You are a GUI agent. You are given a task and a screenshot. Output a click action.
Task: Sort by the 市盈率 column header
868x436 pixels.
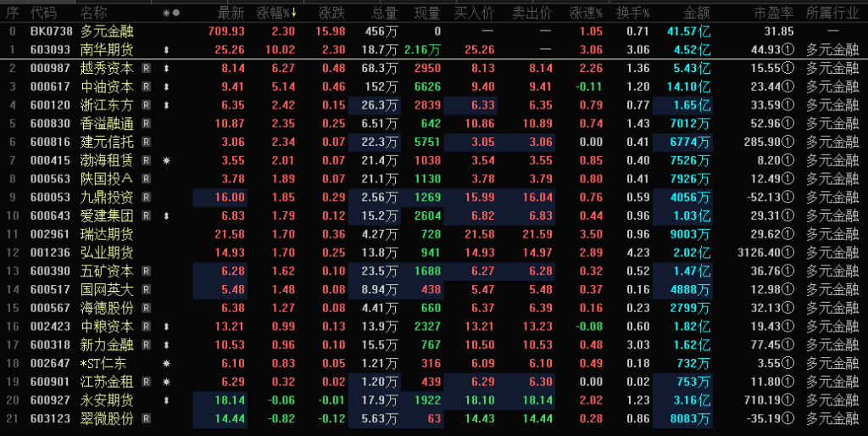coord(774,13)
